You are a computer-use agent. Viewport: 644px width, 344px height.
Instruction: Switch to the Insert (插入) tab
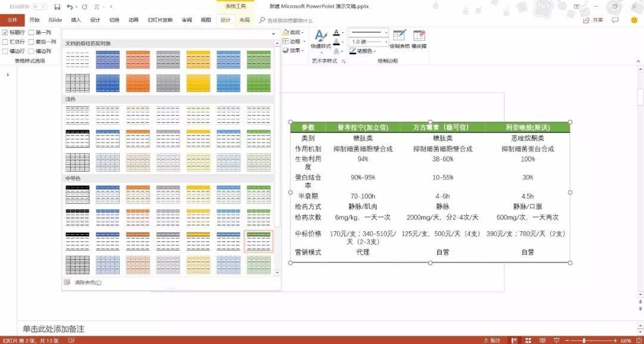76,20
